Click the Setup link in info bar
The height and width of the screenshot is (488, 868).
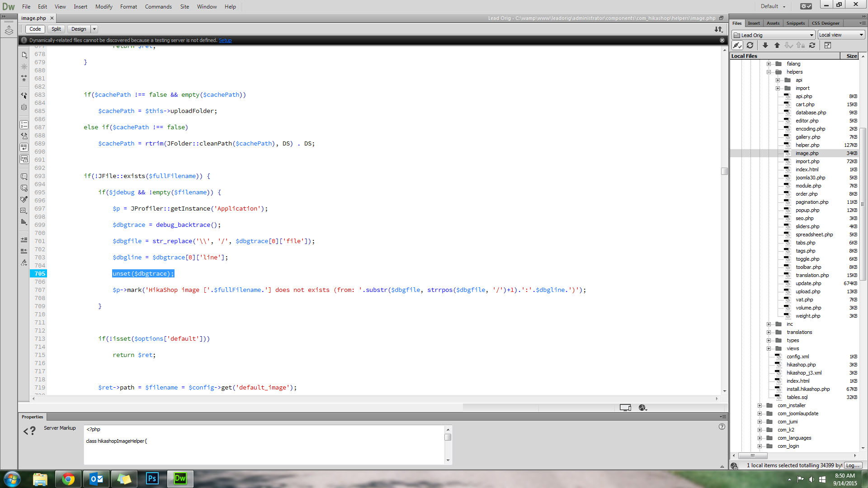[x=225, y=40]
